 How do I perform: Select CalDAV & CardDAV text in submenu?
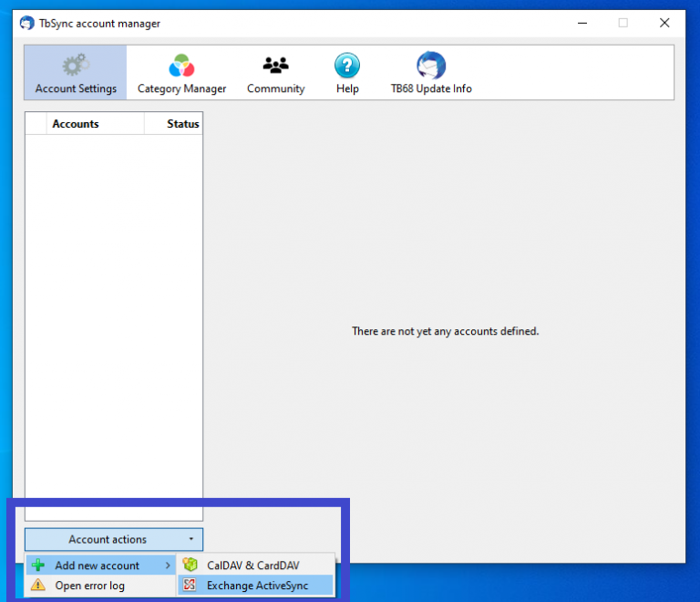pyautogui.click(x=252, y=566)
